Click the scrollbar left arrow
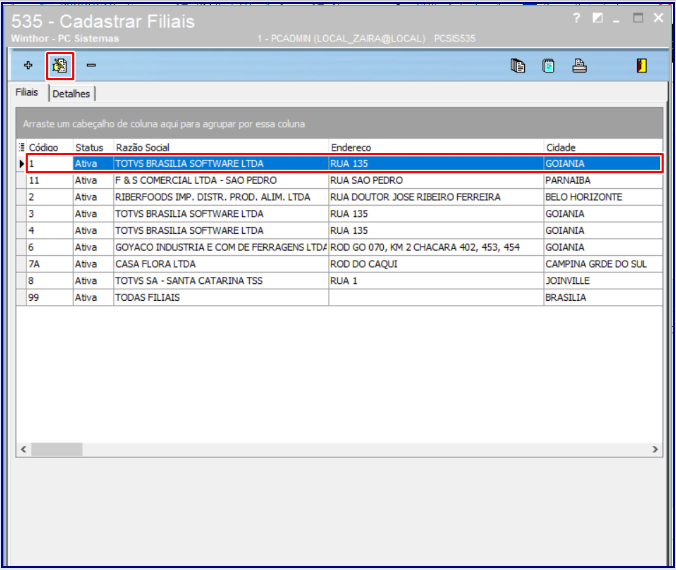 24,449
